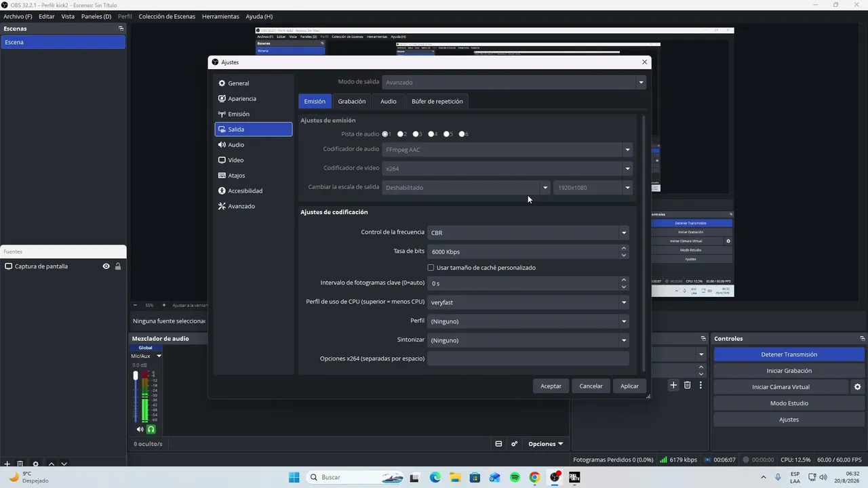Select audio track 6 radio button
This screenshot has width=868, height=488.
(x=462, y=134)
